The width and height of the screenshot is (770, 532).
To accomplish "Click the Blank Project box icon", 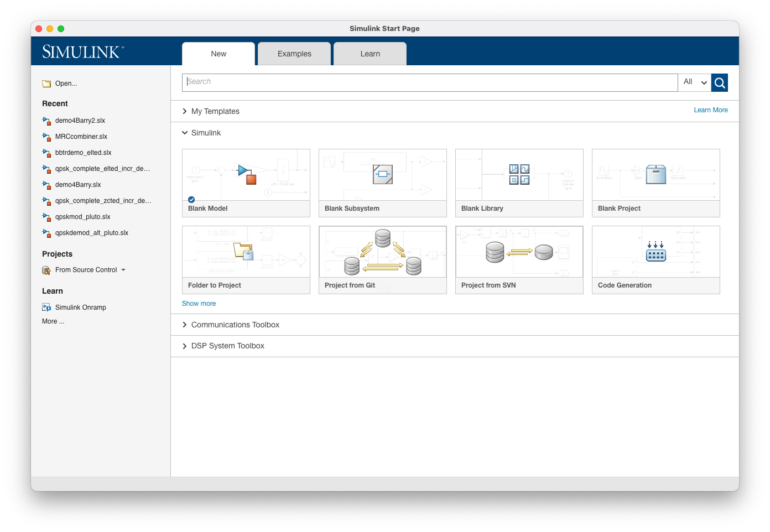I will 656,174.
